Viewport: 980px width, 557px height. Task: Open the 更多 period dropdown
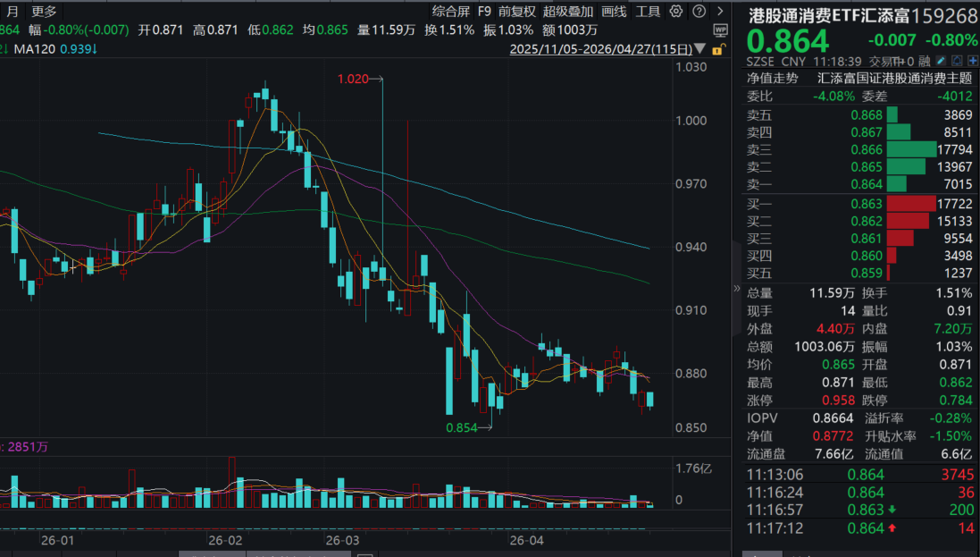tap(44, 12)
